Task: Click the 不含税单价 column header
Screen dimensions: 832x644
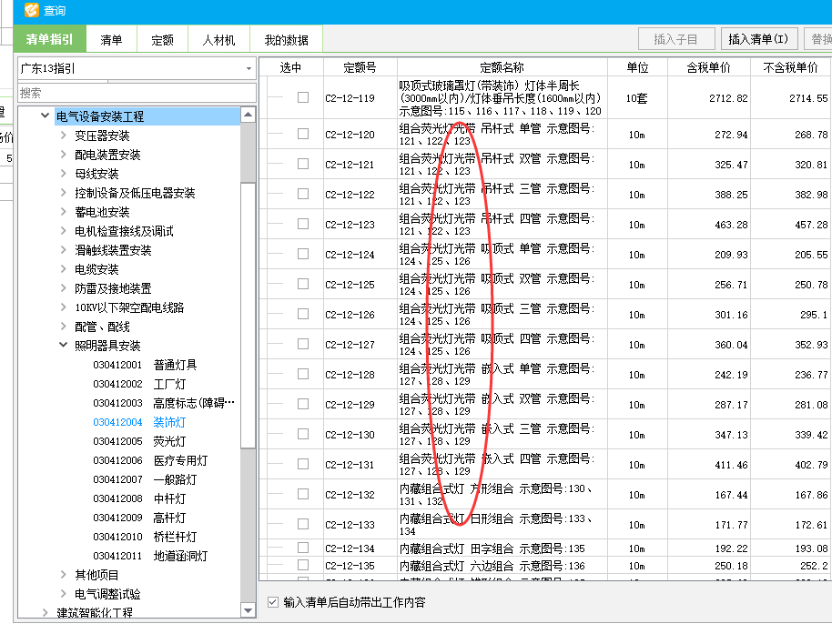Action: click(791, 67)
